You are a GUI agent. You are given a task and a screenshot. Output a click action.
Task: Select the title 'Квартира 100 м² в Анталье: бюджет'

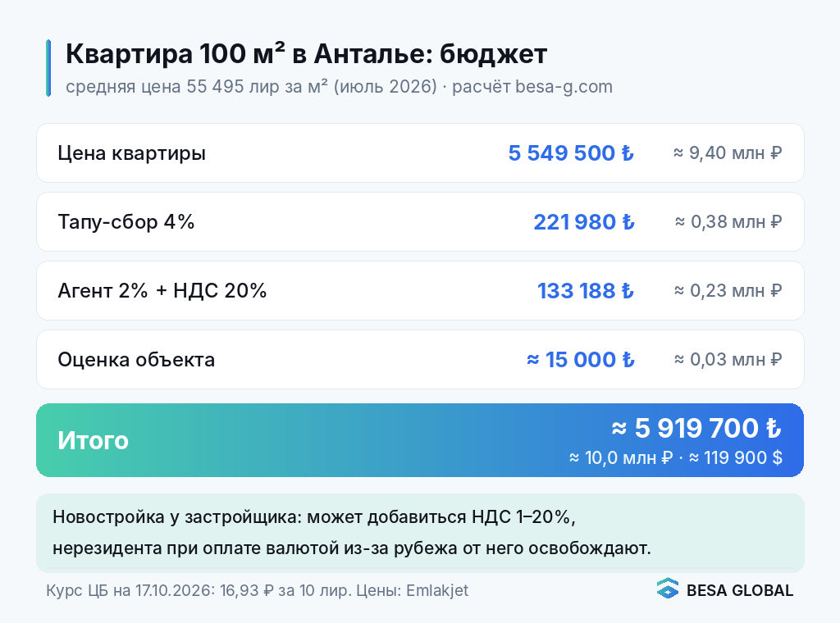pos(307,53)
